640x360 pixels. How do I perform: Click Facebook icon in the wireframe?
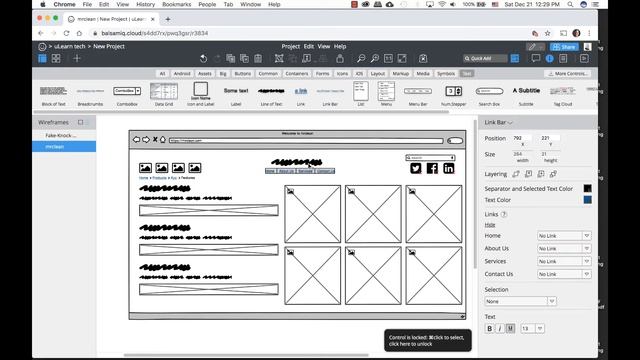tap(432, 168)
